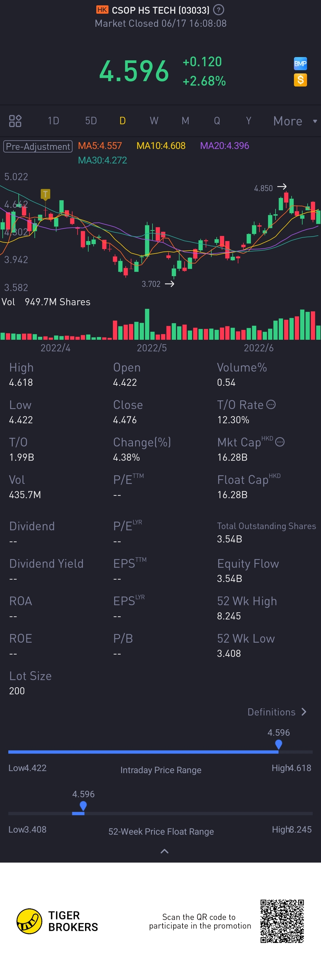The image size is (321, 980).
Task: Click the Mkt Cap info icon
Action: (x=280, y=442)
